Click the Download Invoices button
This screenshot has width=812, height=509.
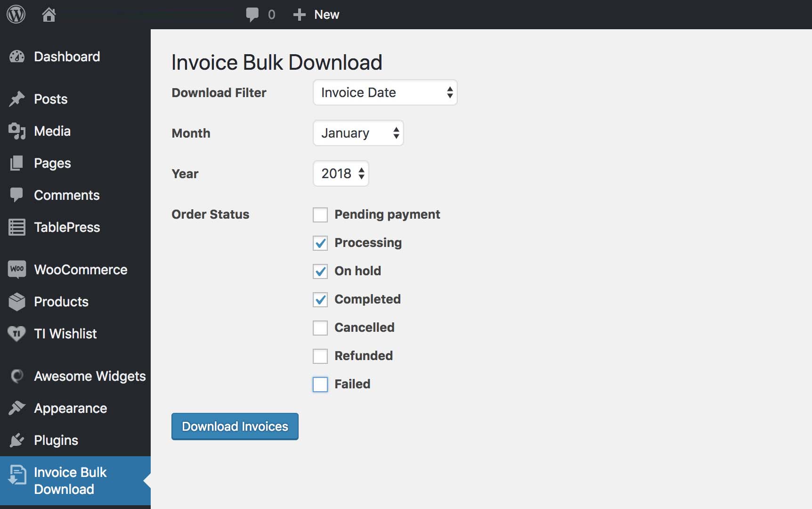pos(235,427)
